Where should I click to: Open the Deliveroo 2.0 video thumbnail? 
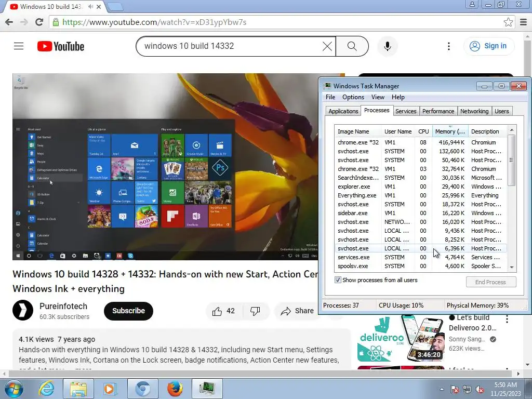click(401, 338)
